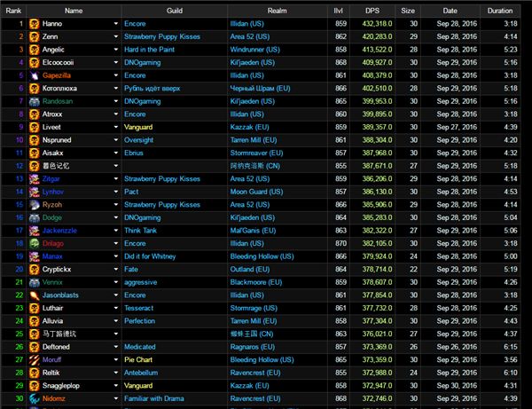The height and width of the screenshot is (409, 532).
Task: Open the Outland (EU) realm link
Action: click(x=250, y=269)
